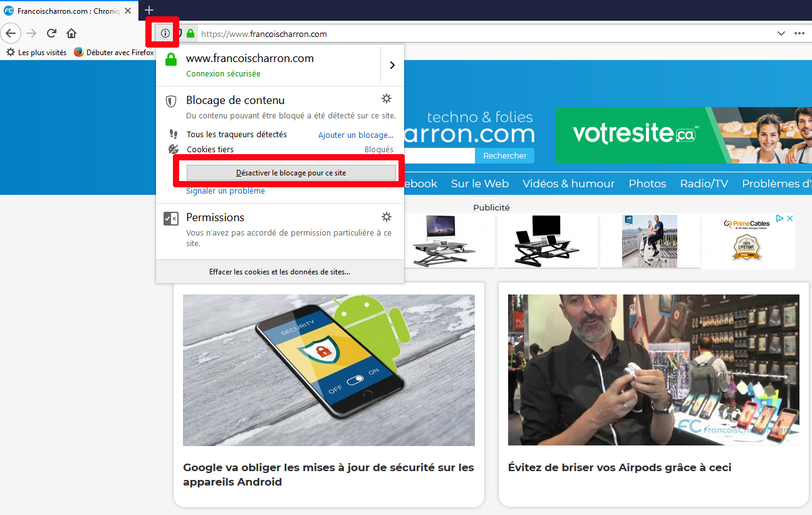Click the www.francoischarron.com panel heading
The width and height of the screenshot is (812, 515).
[x=250, y=58]
